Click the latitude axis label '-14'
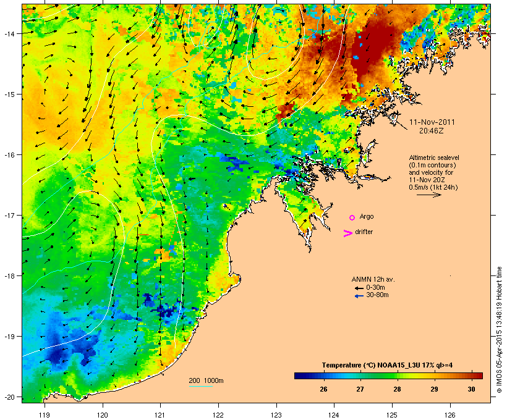This screenshot has height=420, width=507. (x=9, y=33)
